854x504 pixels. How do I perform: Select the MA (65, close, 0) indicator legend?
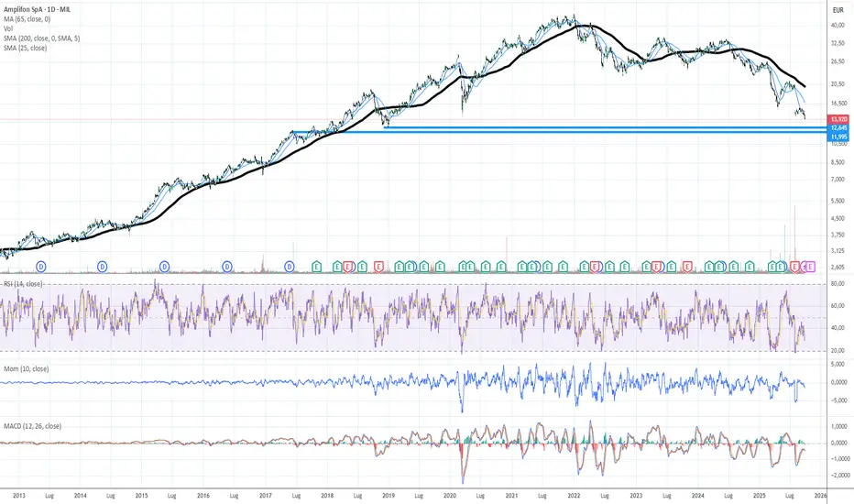click(27, 19)
